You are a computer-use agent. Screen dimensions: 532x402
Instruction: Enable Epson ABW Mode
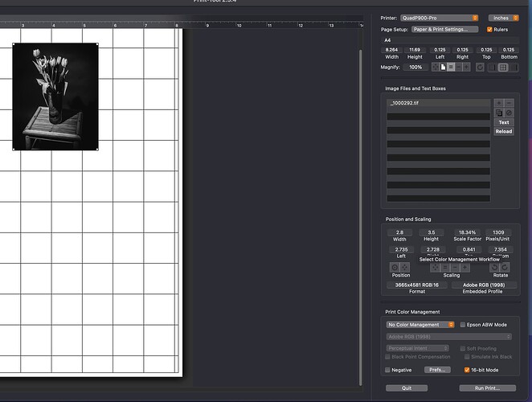coord(462,325)
